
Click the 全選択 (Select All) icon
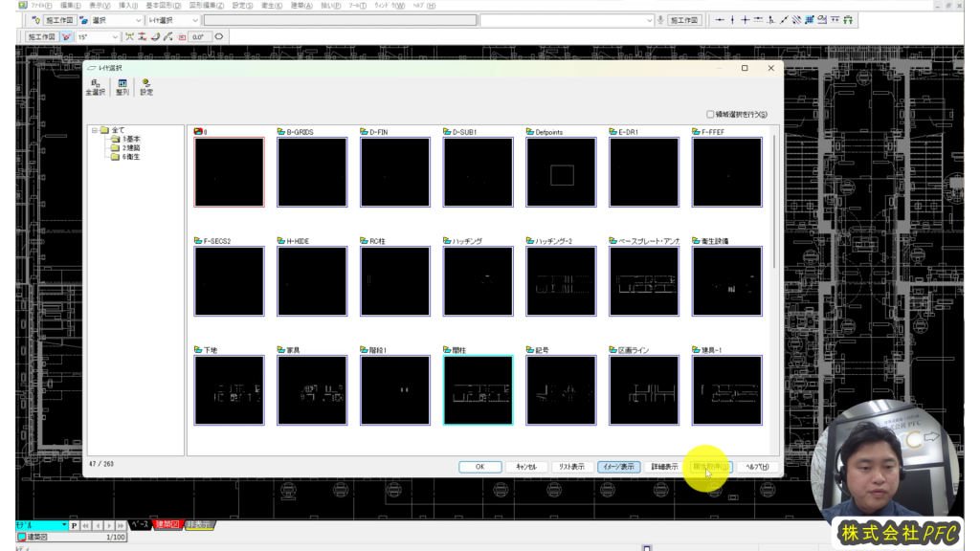95,87
